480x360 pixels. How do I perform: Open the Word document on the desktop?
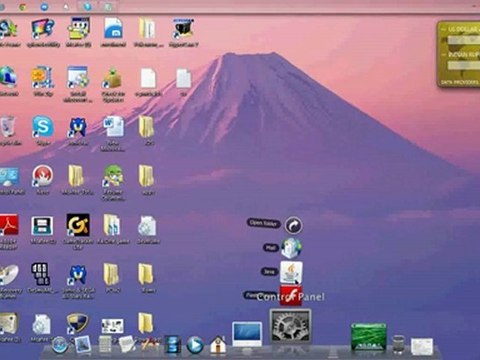(113, 127)
